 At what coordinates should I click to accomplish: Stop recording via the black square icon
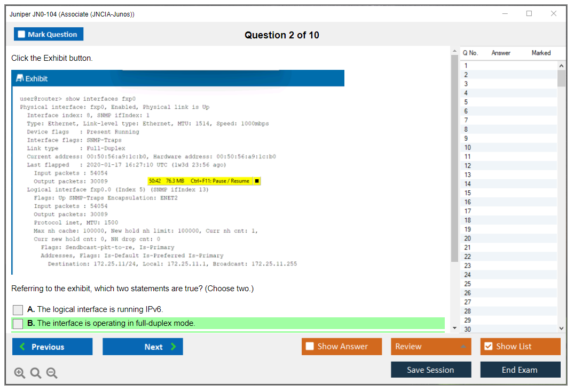pos(257,181)
